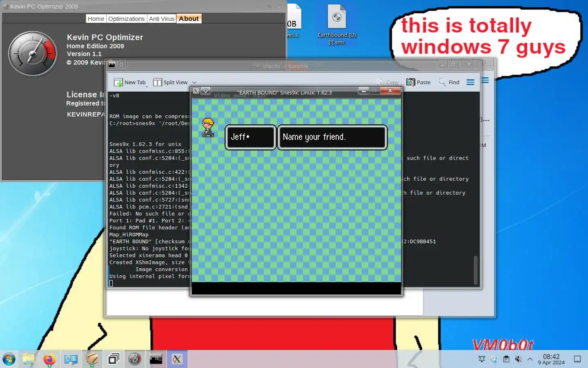Click the Version 1.1 text
The image size is (588, 368).
coord(84,54)
